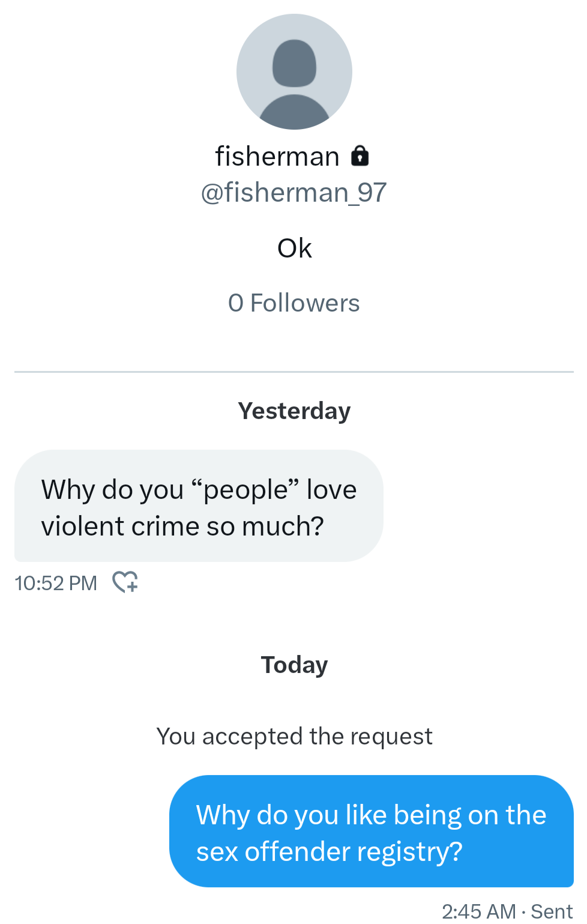This screenshot has height=924, width=587.
Task: Tap the Sent delivery status
Action: 552,911
